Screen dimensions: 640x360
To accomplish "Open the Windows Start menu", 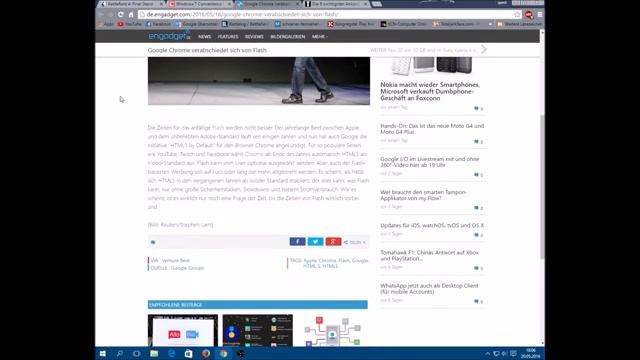I will 103,353.
